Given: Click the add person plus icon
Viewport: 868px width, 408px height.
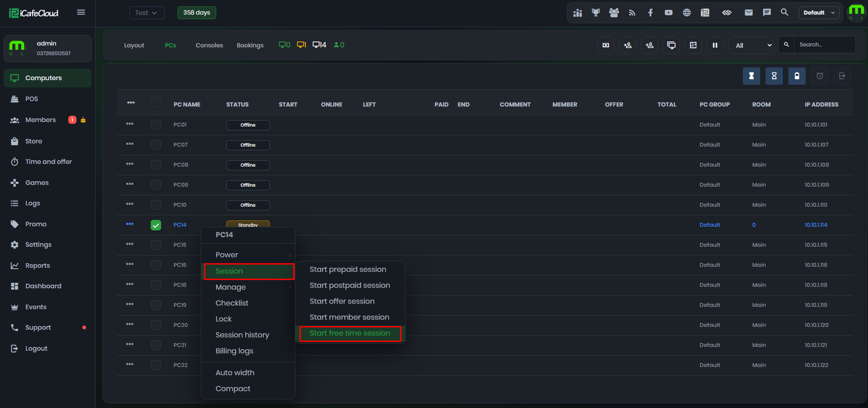Looking at the screenshot, I should click(x=650, y=45).
